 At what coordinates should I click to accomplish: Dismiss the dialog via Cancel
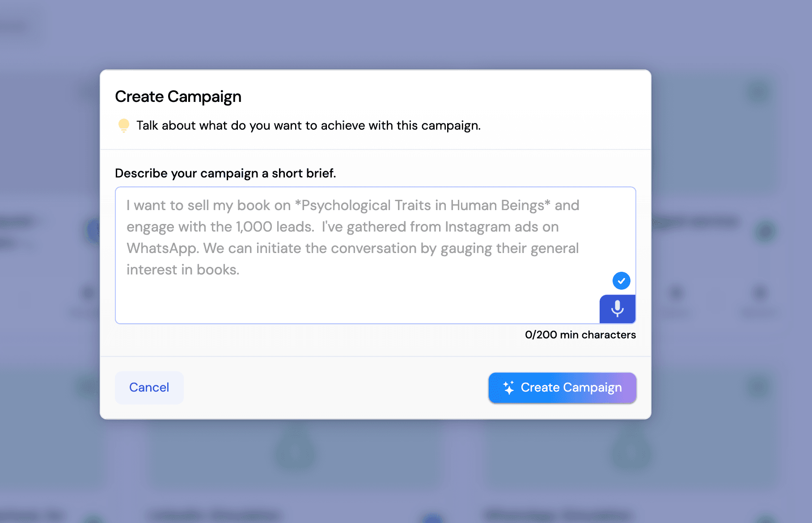[149, 387]
